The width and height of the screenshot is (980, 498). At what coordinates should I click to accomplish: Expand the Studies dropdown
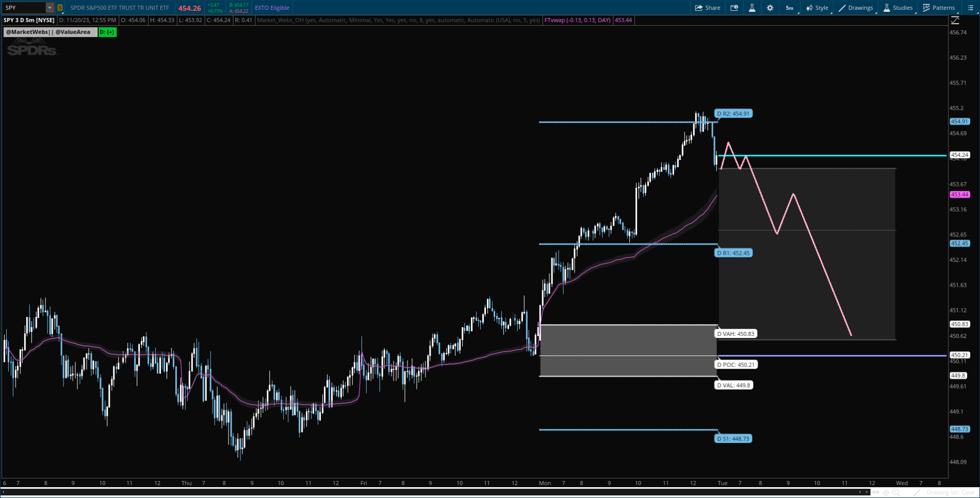tap(898, 8)
